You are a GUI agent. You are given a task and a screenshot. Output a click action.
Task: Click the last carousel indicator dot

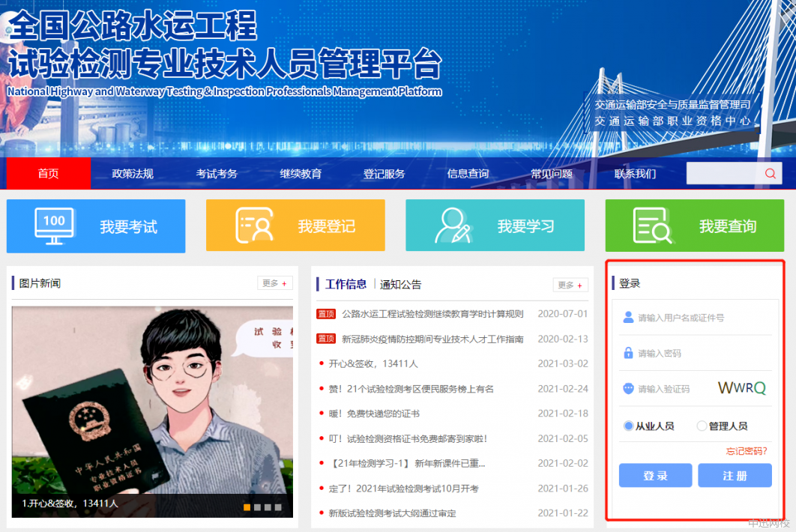tap(278, 507)
